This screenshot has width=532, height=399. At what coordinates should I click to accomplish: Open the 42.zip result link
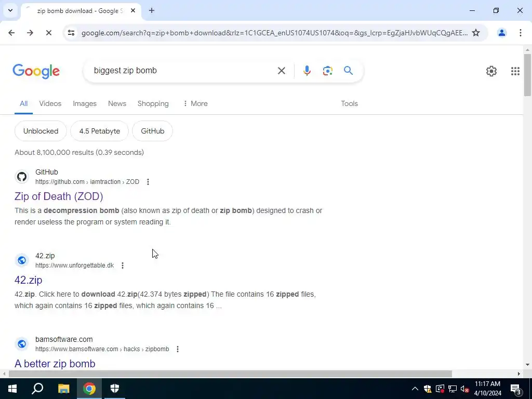point(29,280)
